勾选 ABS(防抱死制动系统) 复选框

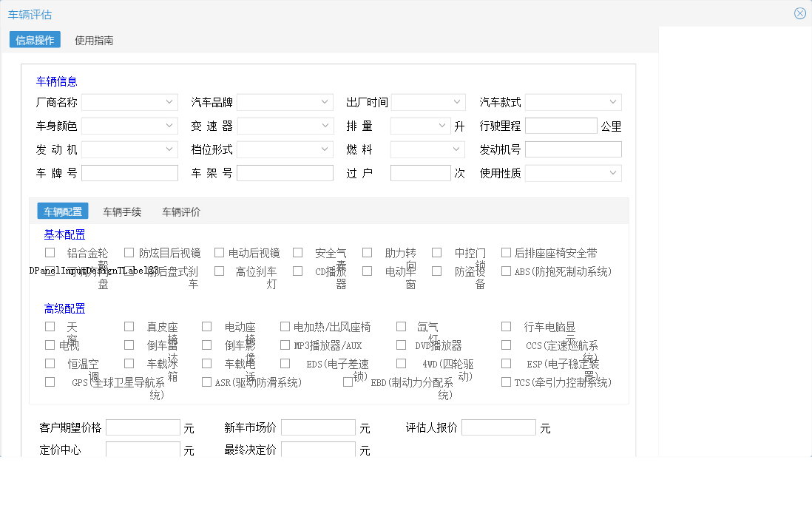click(507, 271)
